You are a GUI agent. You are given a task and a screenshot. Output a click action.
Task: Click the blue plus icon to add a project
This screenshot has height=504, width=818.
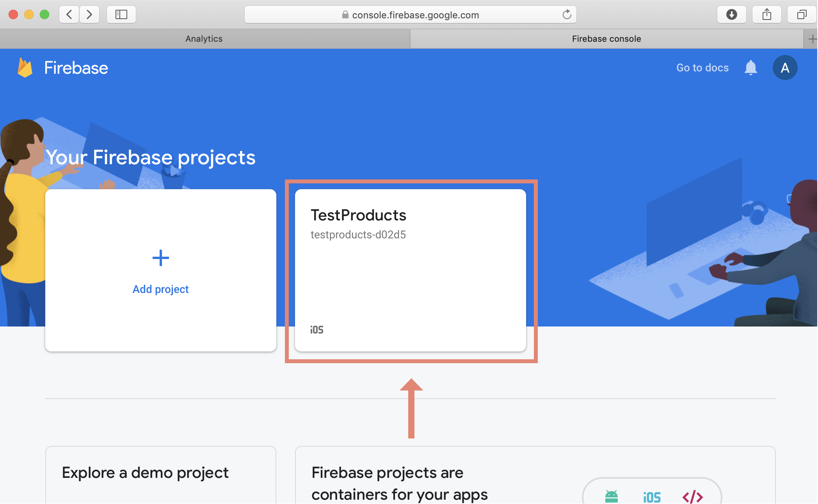pos(160,258)
